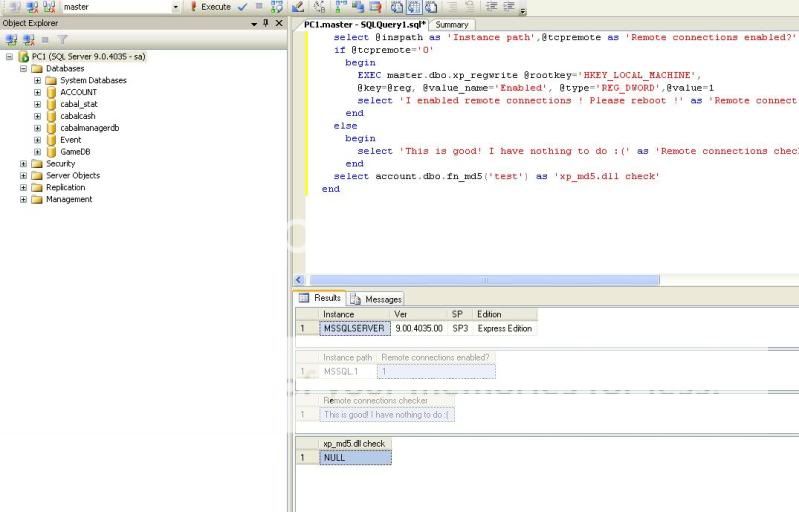
Task: Click the Execute query button
Action: click(210, 7)
